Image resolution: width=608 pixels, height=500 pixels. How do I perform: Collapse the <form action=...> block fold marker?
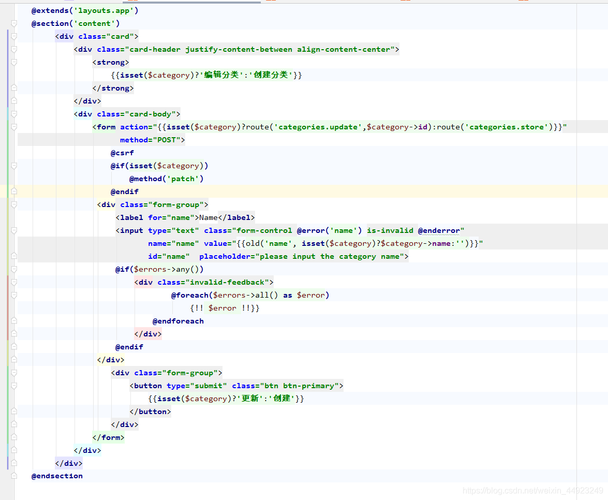14,127
